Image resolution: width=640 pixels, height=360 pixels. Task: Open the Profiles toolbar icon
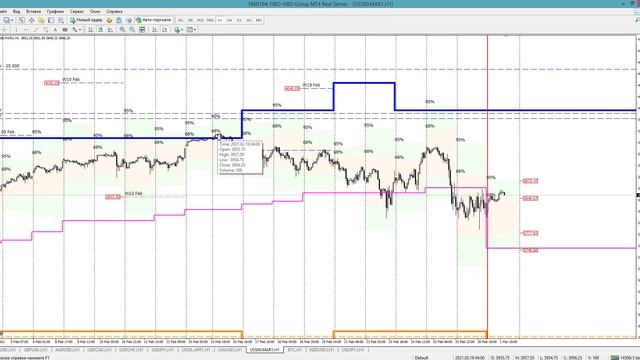point(7,20)
